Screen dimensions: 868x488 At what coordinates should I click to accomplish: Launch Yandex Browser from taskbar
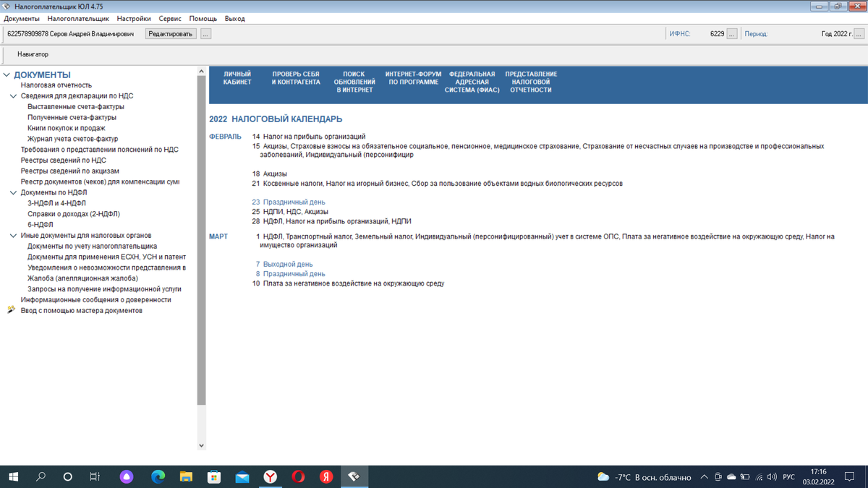(270, 477)
